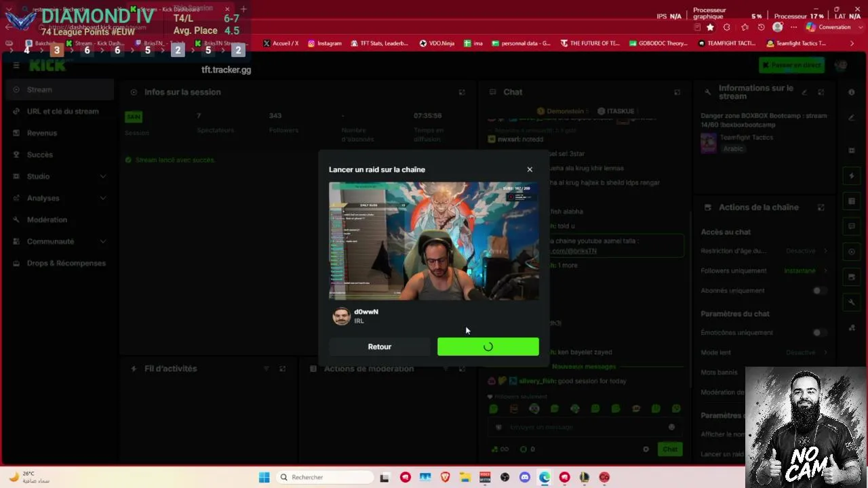Toggle the hamburger sidebar menu

pos(16,65)
